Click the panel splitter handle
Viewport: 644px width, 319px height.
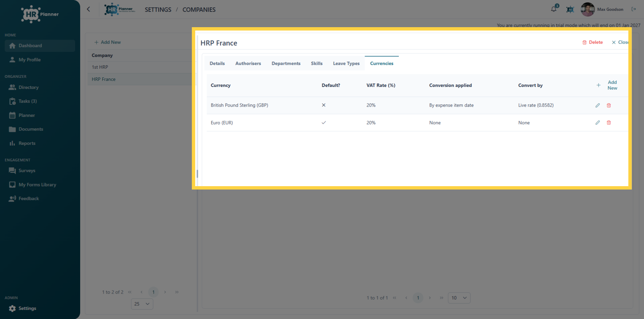(x=197, y=174)
